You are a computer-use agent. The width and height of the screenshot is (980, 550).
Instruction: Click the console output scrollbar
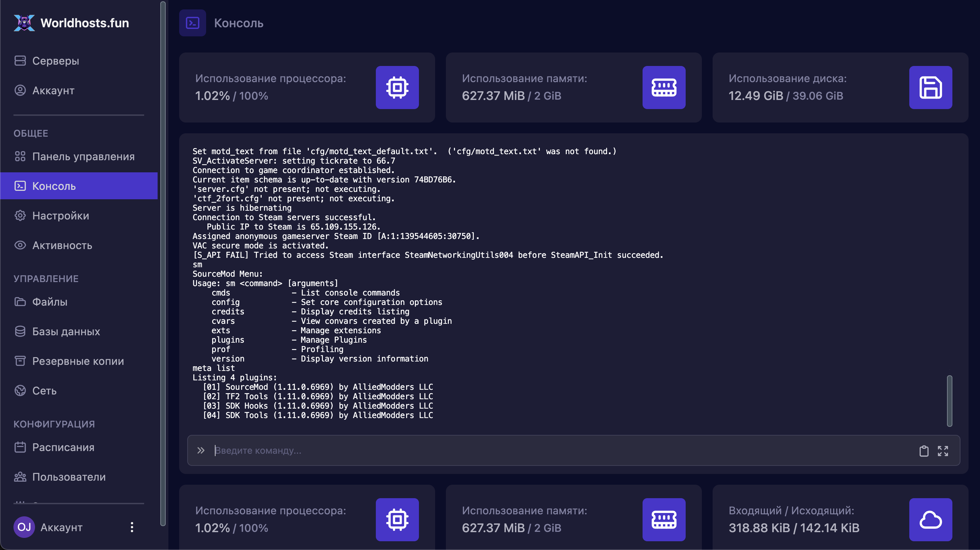point(949,401)
